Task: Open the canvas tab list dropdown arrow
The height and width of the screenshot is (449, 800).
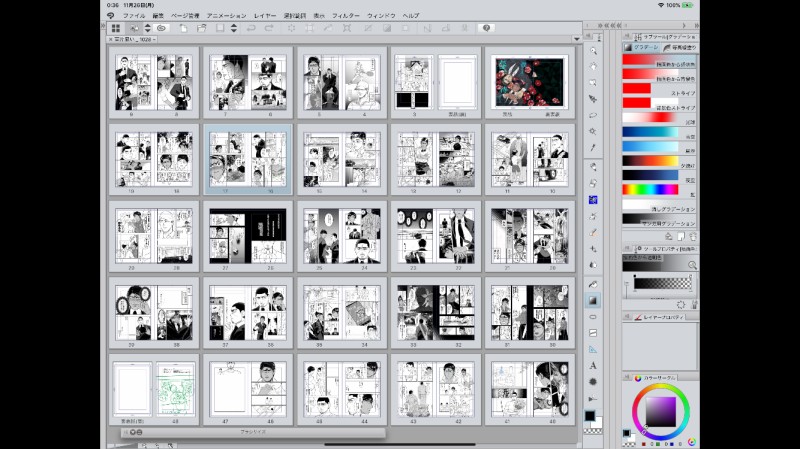Action: pyautogui.click(x=577, y=39)
